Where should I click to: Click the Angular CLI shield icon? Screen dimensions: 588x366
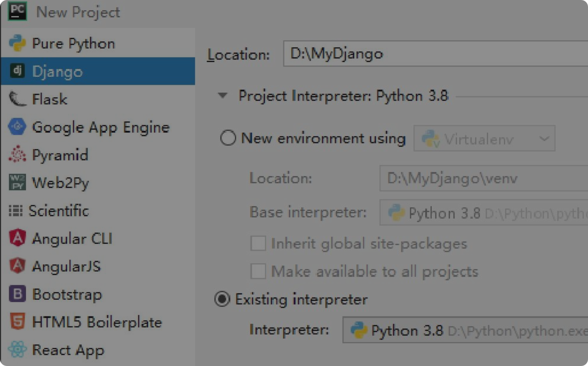click(x=17, y=238)
